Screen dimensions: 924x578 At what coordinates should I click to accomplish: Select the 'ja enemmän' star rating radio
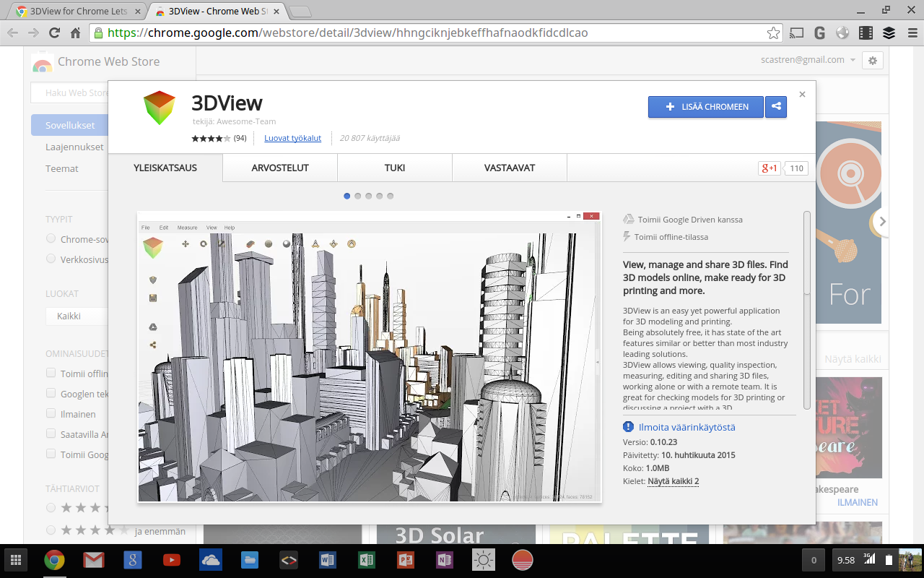(51, 531)
